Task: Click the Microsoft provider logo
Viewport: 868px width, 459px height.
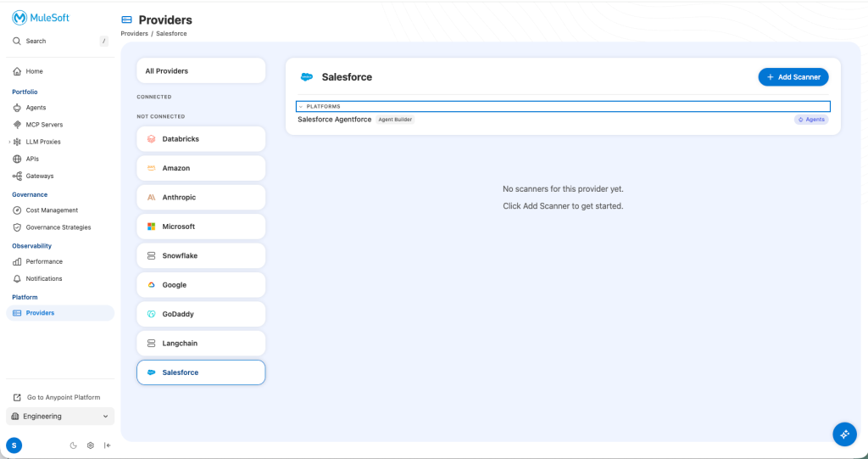Action: coord(151,227)
